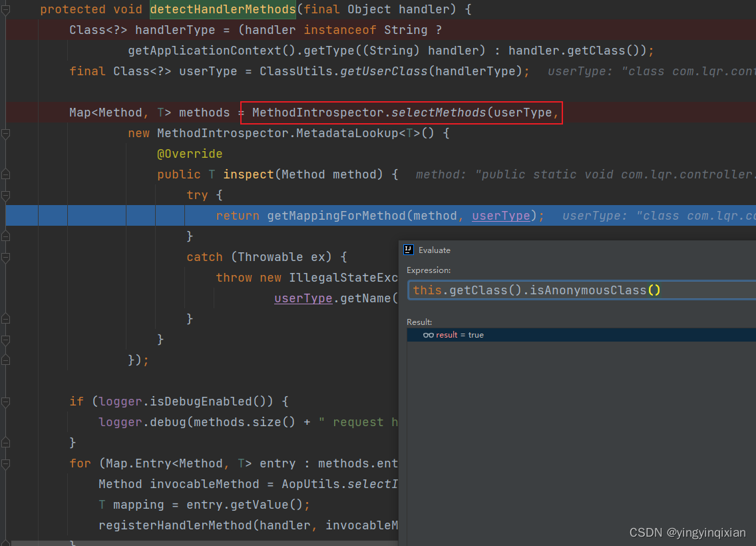The image size is (756, 546).
Task: Click the 'inspect' method name
Action: (248, 174)
